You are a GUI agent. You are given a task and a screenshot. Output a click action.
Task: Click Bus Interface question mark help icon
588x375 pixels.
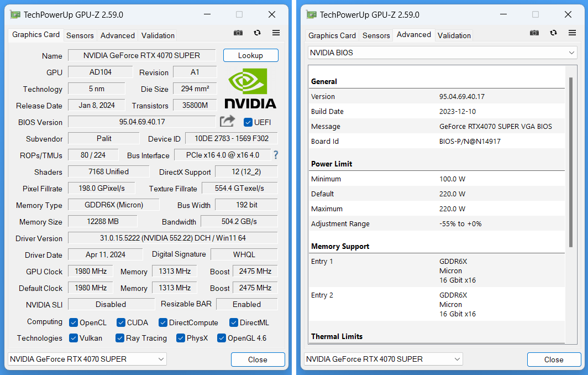click(x=276, y=155)
